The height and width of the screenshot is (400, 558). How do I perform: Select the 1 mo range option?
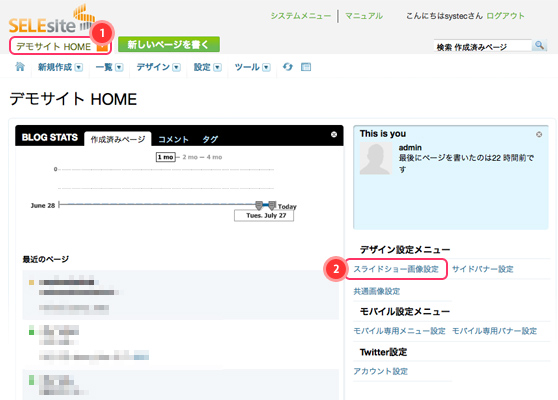[x=165, y=157]
